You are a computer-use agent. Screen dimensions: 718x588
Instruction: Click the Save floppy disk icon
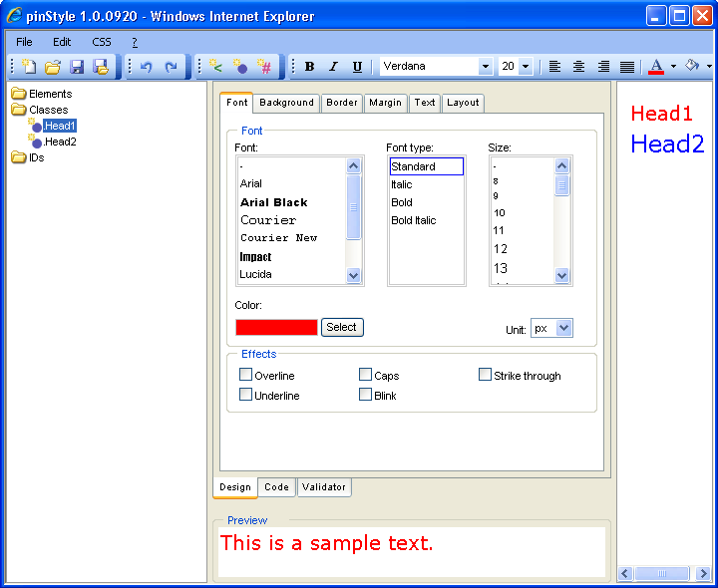point(77,67)
